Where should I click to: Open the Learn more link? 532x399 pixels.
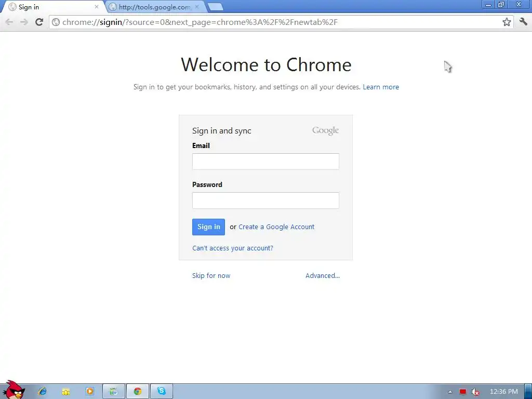coord(381,87)
